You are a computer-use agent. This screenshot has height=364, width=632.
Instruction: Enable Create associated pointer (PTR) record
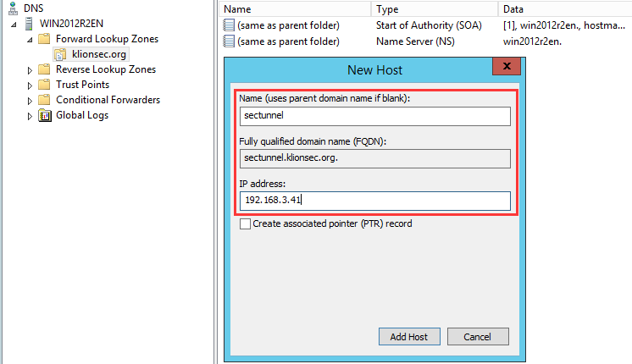(x=245, y=223)
